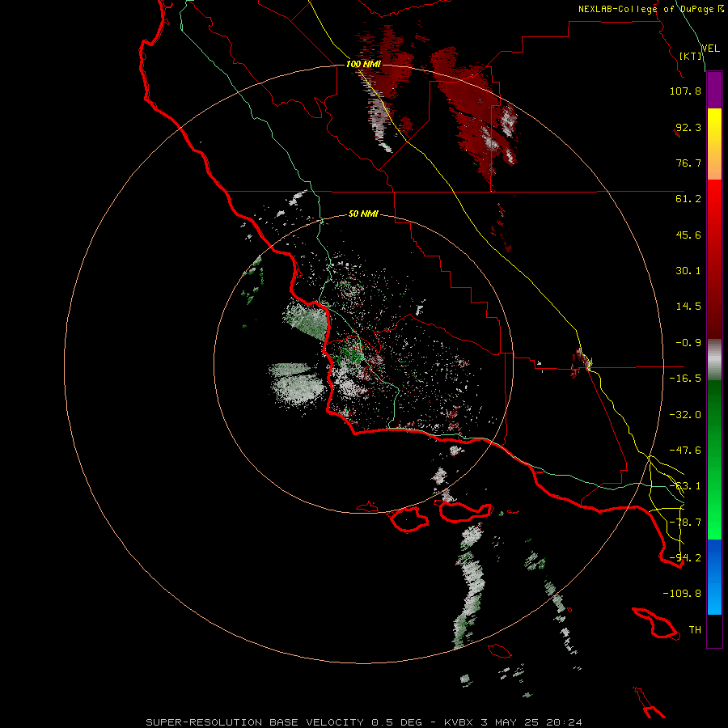Click the -47.6 scale value
This screenshot has width=728, height=728.
click(685, 451)
